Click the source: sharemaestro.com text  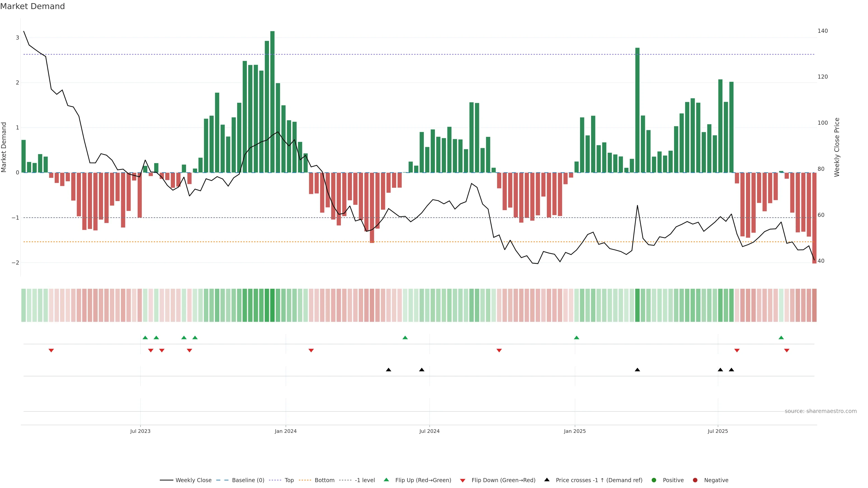pyautogui.click(x=821, y=411)
